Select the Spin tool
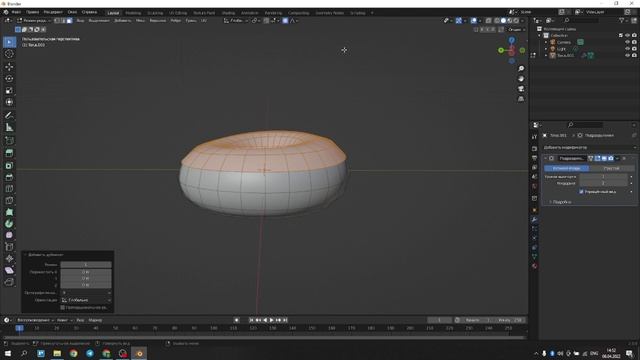Viewport: 640px width, 360px height. point(9,224)
